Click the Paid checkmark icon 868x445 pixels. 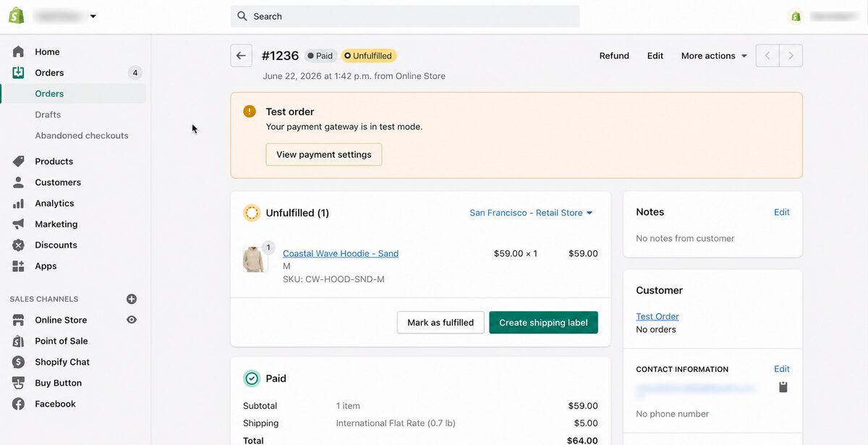point(252,378)
